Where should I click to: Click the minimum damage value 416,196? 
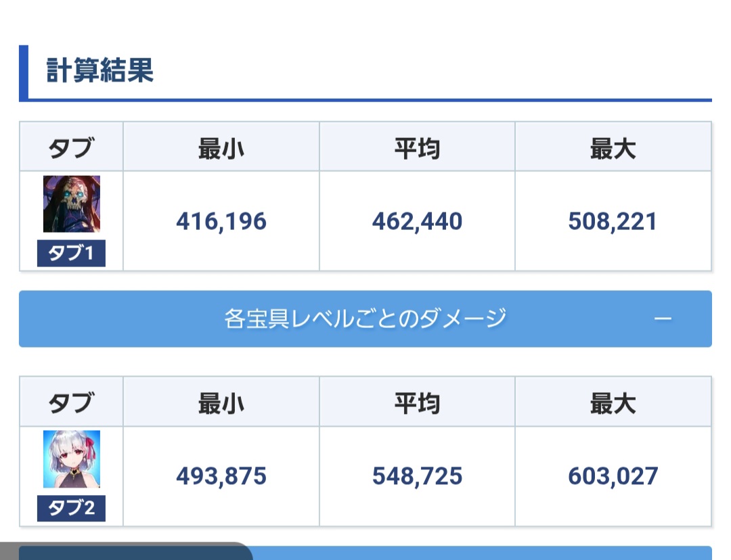pyautogui.click(x=221, y=221)
